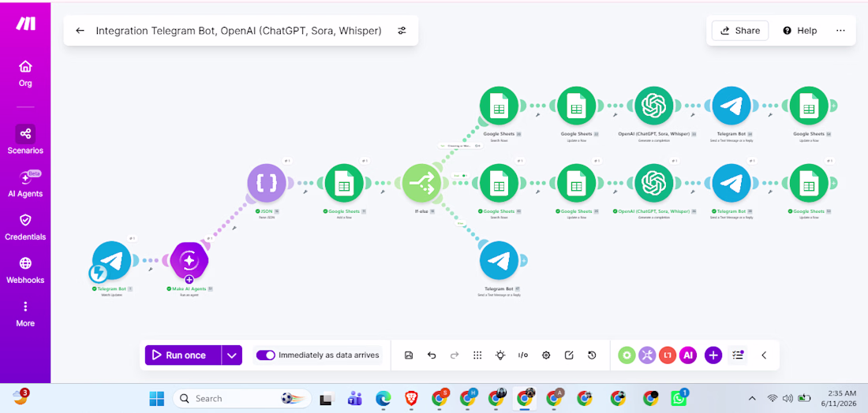The width and height of the screenshot is (868, 413).
Task: Show hidden system tray icons chevron
Action: (x=752, y=398)
